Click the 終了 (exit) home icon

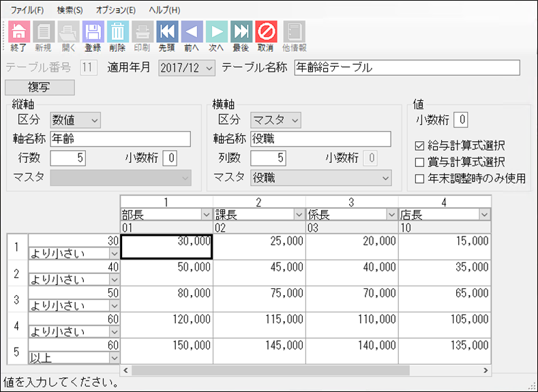18,31
